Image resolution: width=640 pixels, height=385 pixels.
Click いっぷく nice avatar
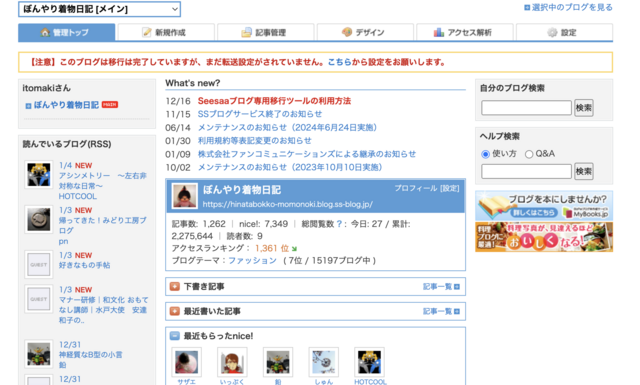point(232,362)
